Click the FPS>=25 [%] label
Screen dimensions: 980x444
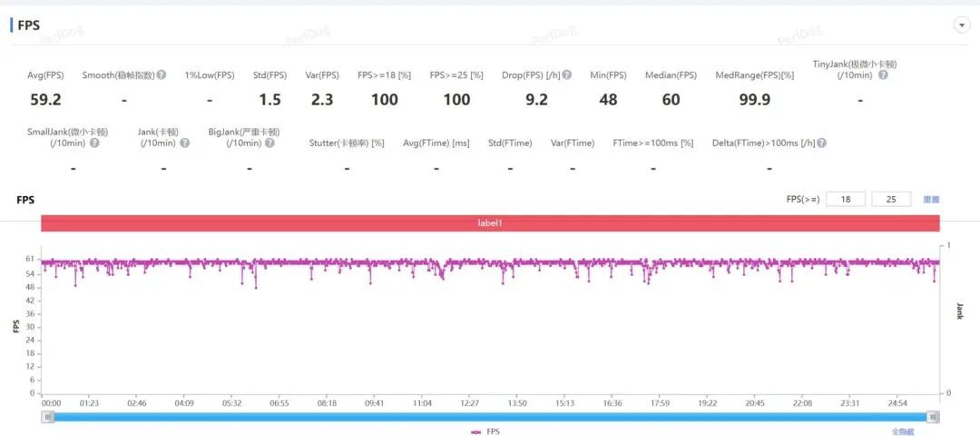456,75
